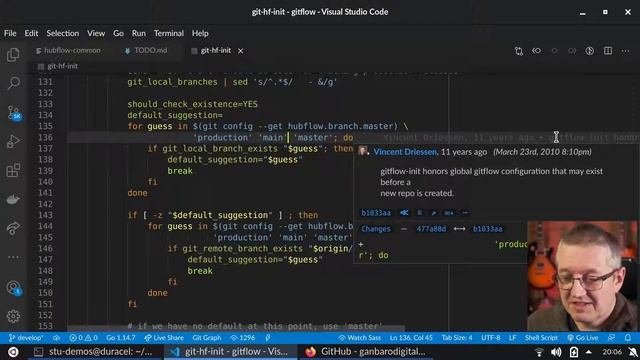Open notifications bell in status bar
This screenshot has width=640, height=360.
pyautogui.click(x=628, y=338)
